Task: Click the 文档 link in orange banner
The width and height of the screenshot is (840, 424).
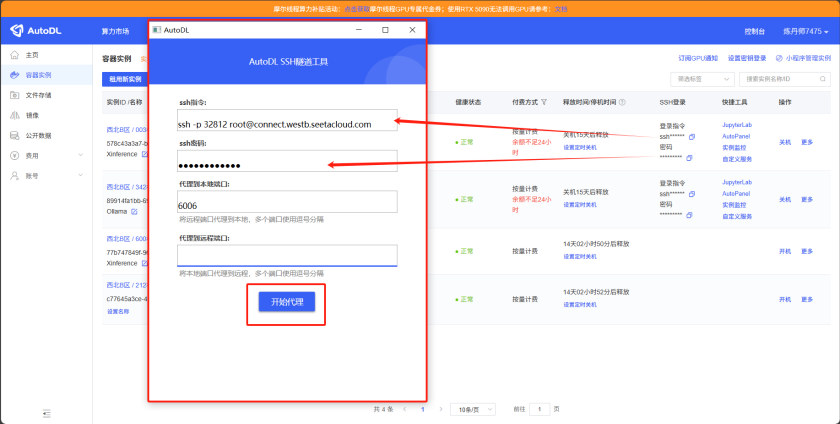Action: 561,9
